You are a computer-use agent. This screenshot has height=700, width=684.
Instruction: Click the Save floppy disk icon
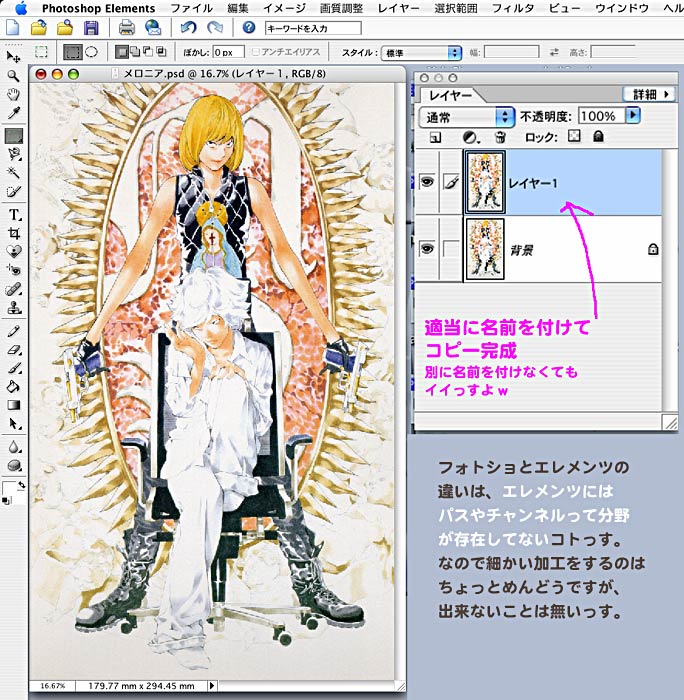(x=91, y=28)
